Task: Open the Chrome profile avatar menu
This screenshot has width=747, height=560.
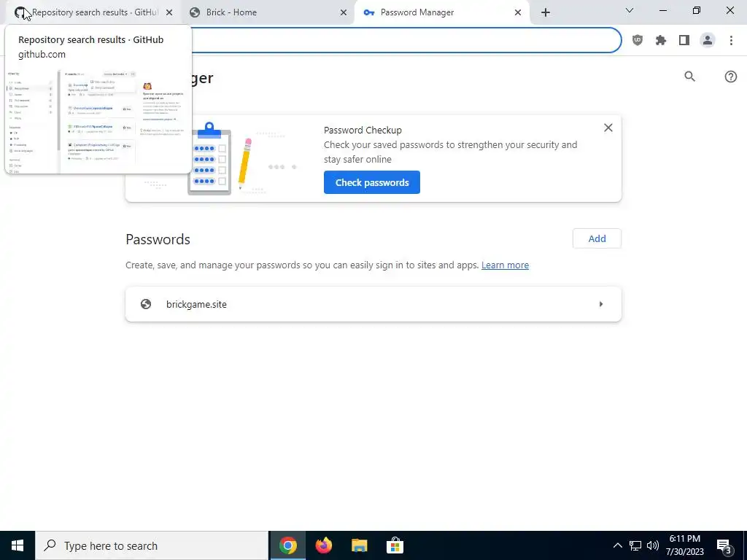Action: pyautogui.click(x=708, y=41)
